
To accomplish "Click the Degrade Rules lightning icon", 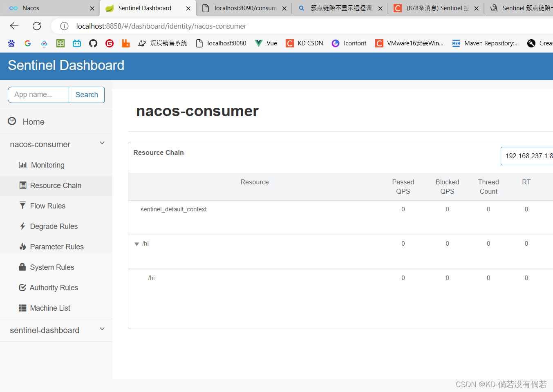I will click(x=23, y=226).
